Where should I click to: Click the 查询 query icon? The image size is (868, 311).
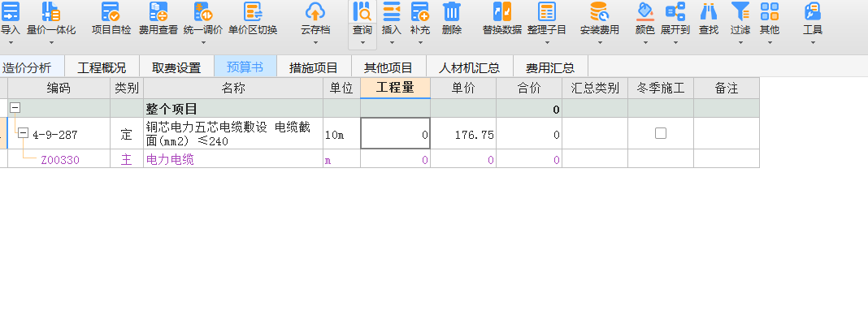coord(362,11)
